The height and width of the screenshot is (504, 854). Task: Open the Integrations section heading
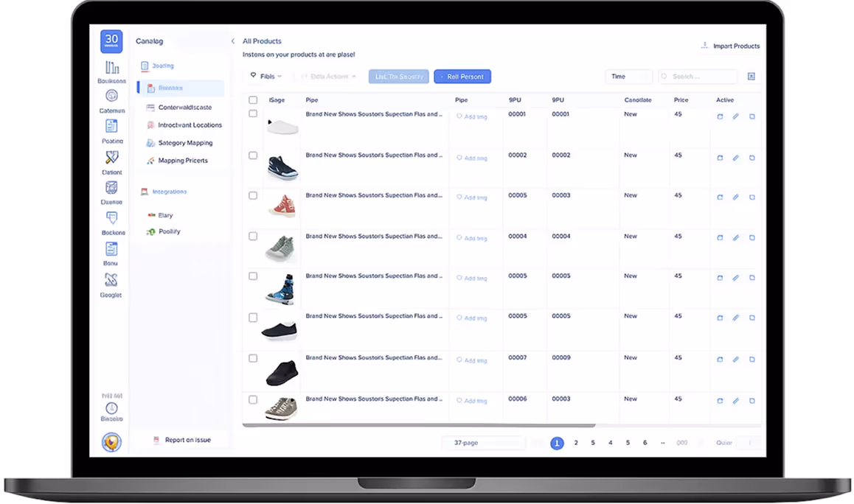click(x=164, y=192)
